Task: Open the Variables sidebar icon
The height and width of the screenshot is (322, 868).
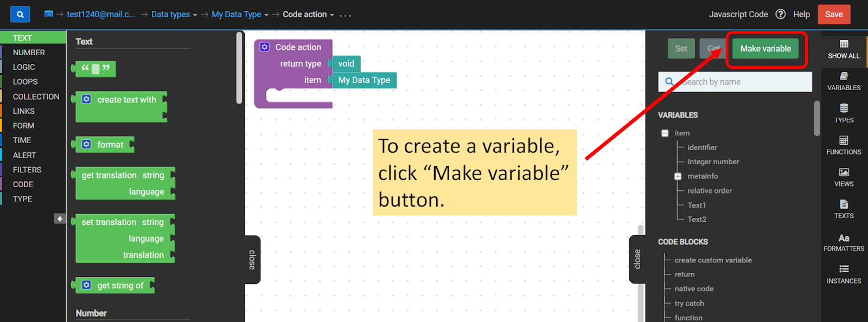Action: point(844,76)
